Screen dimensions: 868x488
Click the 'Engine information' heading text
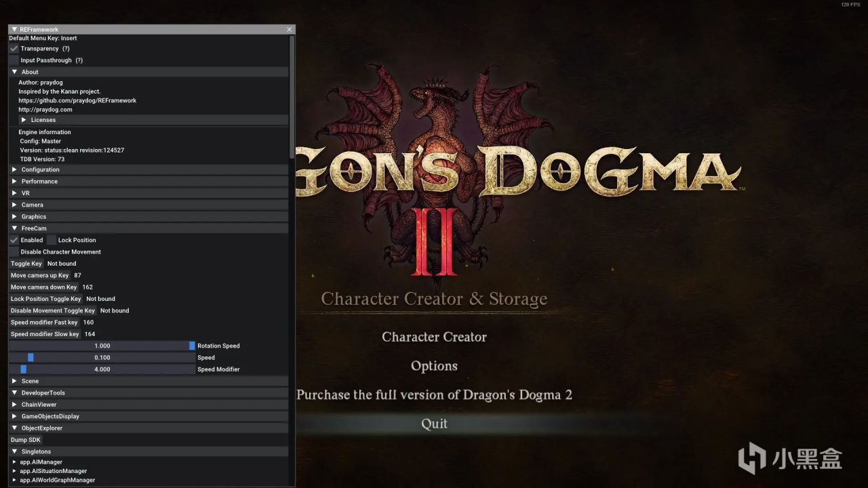(x=45, y=132)
